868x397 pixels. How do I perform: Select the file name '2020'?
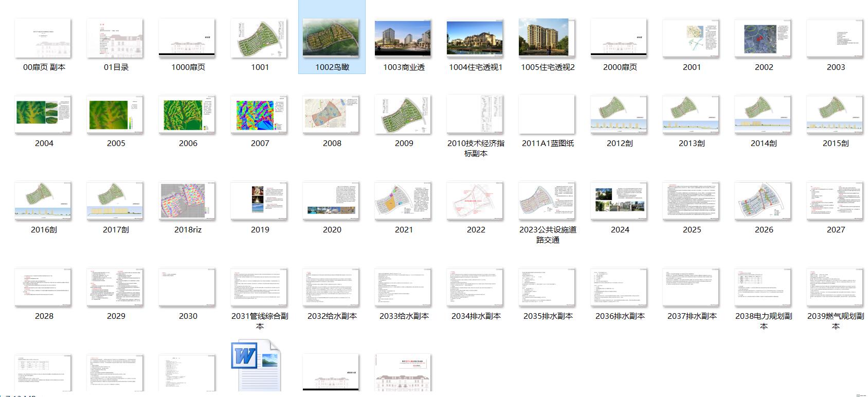click(x=332, y=229)
